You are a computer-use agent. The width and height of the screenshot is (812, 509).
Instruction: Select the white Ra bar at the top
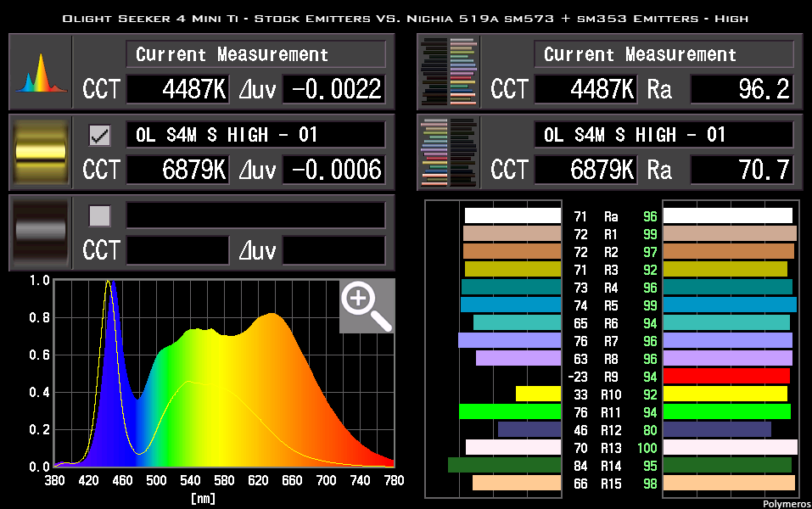tap(728, 215)
